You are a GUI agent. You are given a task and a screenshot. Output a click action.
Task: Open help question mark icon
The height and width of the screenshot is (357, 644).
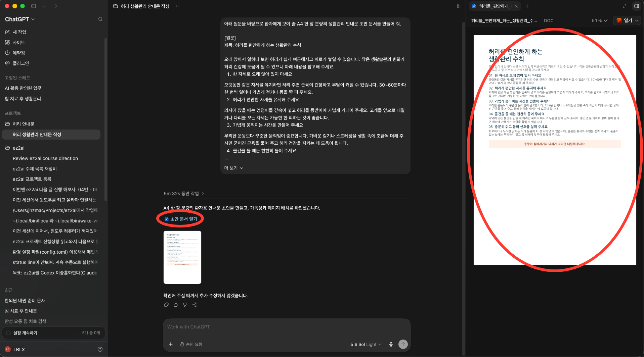click(100, 349)
